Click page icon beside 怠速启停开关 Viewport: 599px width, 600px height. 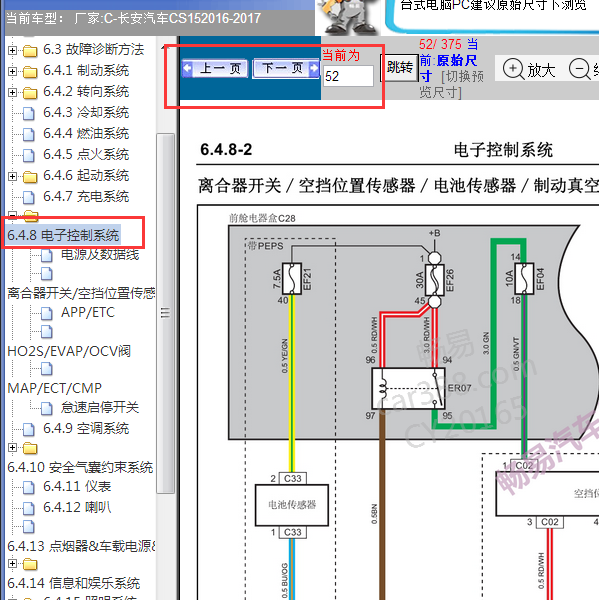(x=47, y=408)
